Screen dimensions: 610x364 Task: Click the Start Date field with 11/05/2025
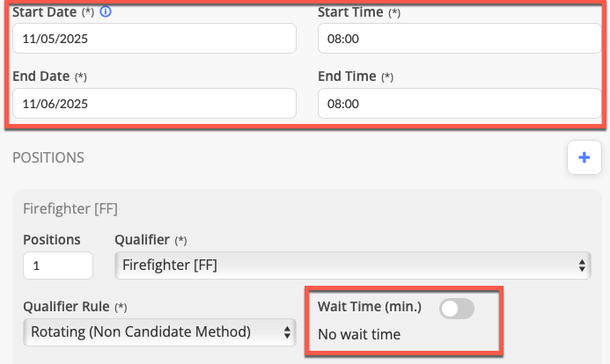click(x=154, y=39)
